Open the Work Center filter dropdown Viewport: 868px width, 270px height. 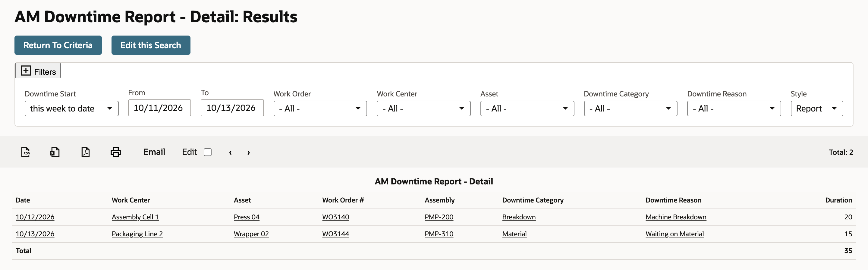(x=423, y=108)
